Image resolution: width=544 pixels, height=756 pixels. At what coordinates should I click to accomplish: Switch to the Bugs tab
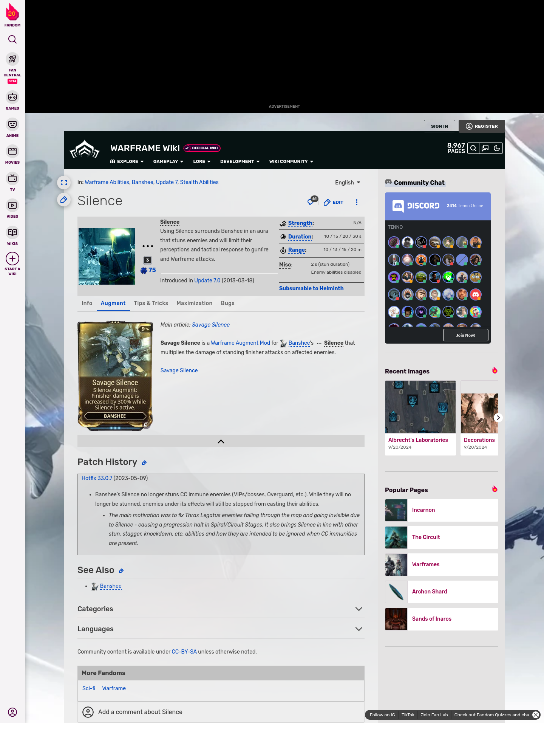[228, 303]
